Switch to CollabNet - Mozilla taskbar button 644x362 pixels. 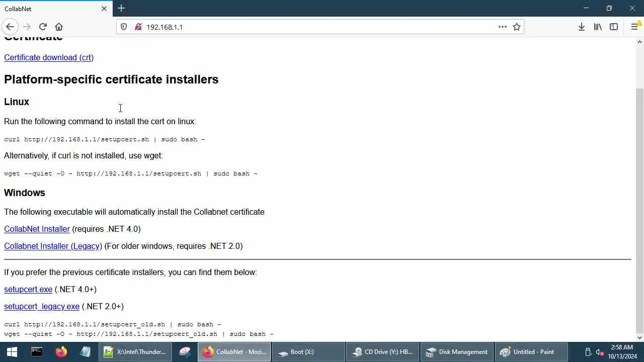tap(234, 352)
